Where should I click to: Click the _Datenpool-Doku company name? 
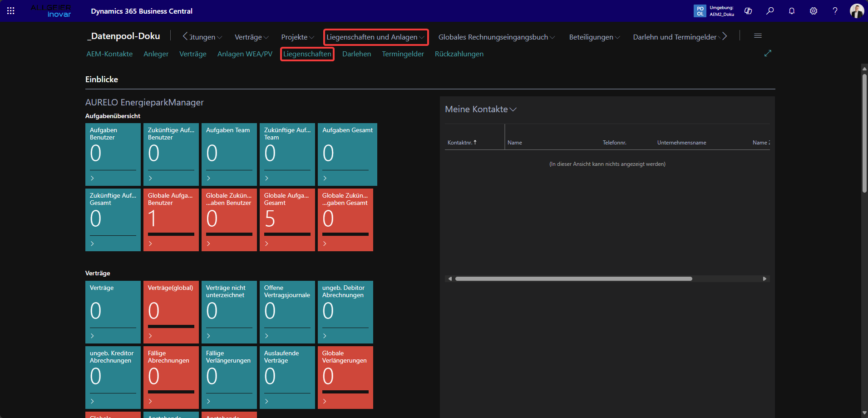[x=123, y=36]
